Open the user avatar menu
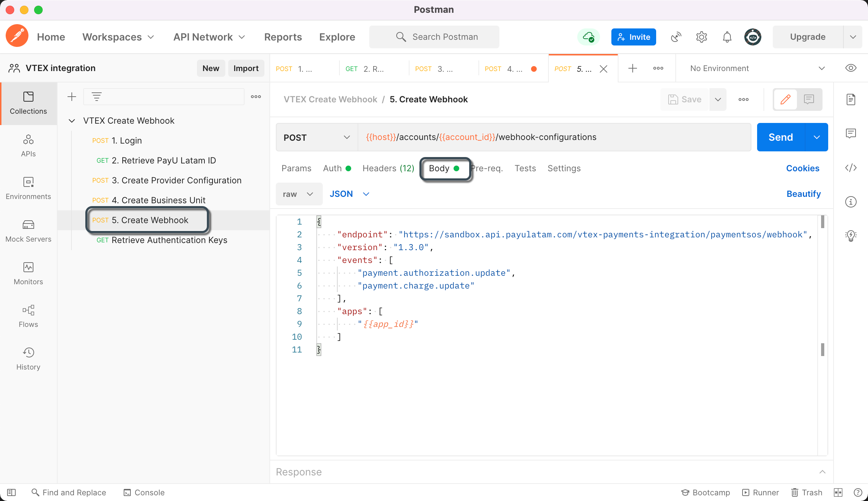Image resolution: width=868 pixels, height=501 pixels. 753,37
